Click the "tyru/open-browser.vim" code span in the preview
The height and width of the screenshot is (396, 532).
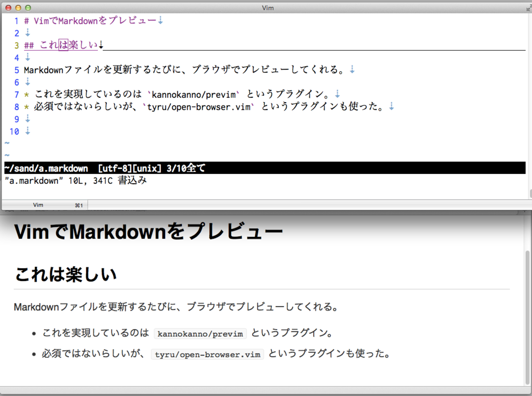point(208,354)
